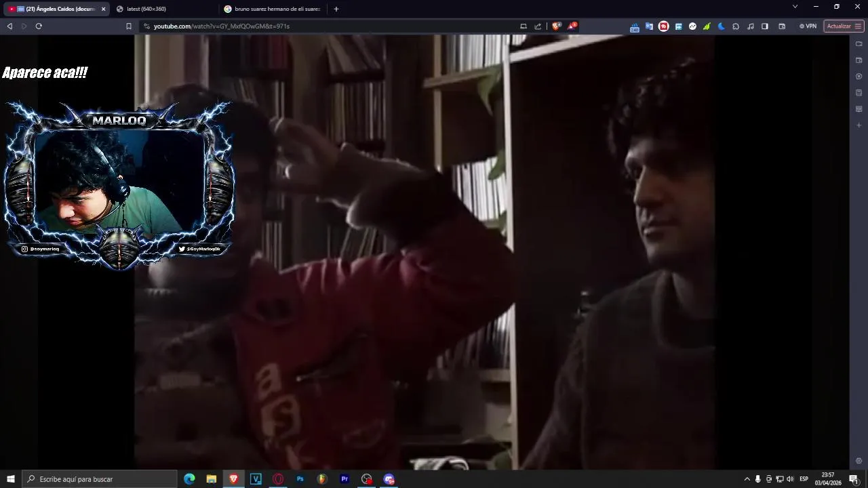This screenshot has width=868, height=488.
Task: Open the OBS Studio taskbar icon
Action: point(367,479)
